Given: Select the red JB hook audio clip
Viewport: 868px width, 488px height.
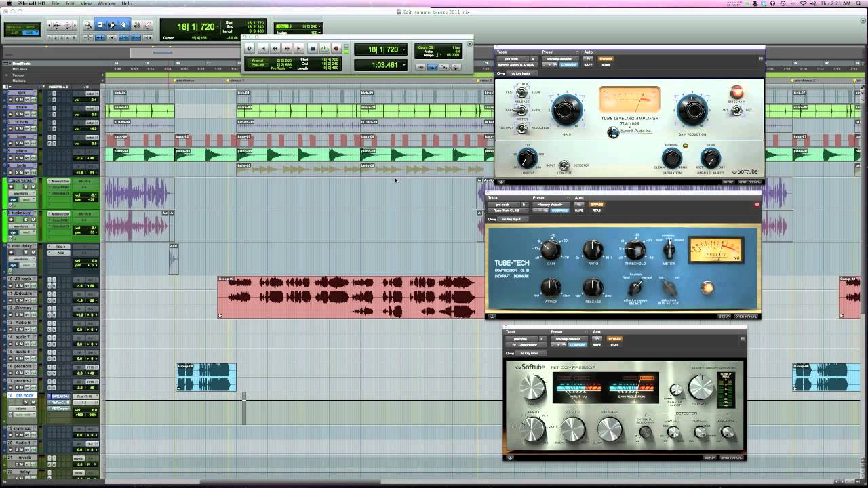Looking at the screenshot, I should (351, 296).
